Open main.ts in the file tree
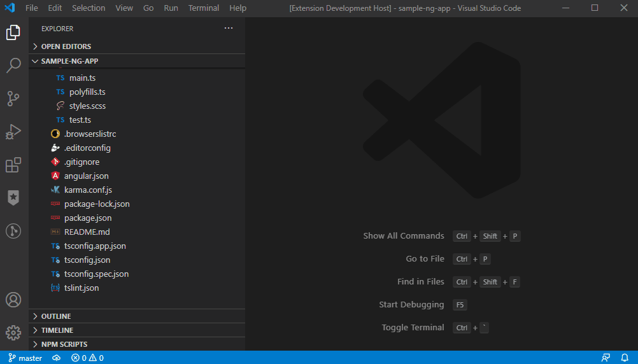The image size is (638, 364). (137, 78)
